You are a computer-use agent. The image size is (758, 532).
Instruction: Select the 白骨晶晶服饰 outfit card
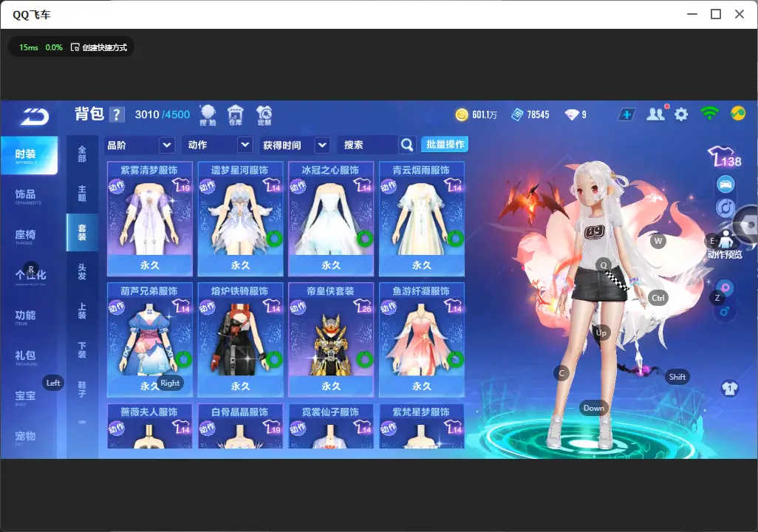coord(240,426)
